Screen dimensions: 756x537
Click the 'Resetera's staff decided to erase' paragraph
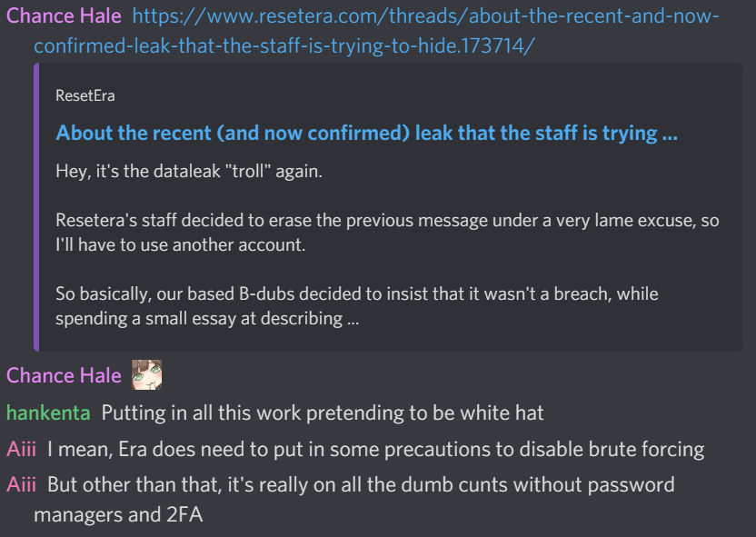[x=387, y=233]
